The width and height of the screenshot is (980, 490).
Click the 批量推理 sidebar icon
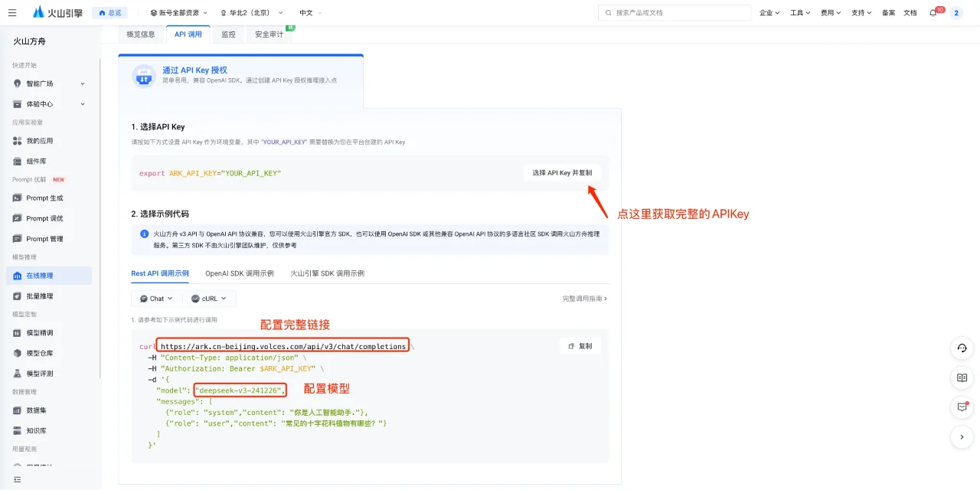(18, 296)
